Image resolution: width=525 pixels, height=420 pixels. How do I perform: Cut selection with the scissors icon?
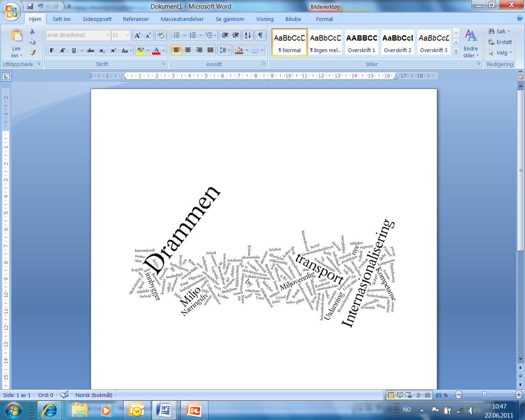[32, 32]
